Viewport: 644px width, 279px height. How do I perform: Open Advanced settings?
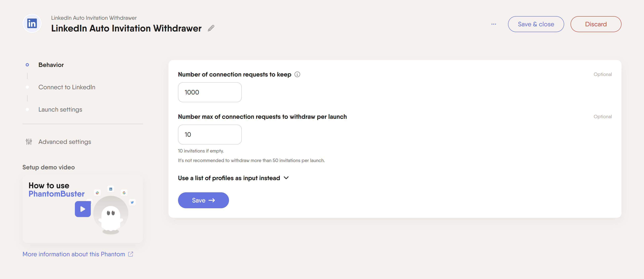click(x=65, y=142)
